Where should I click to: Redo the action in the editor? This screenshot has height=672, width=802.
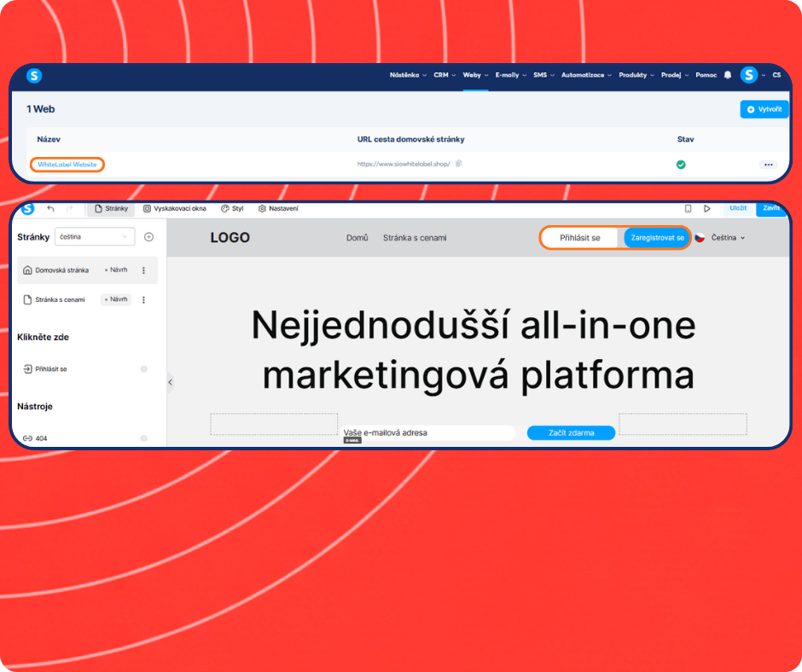(70, 208)
